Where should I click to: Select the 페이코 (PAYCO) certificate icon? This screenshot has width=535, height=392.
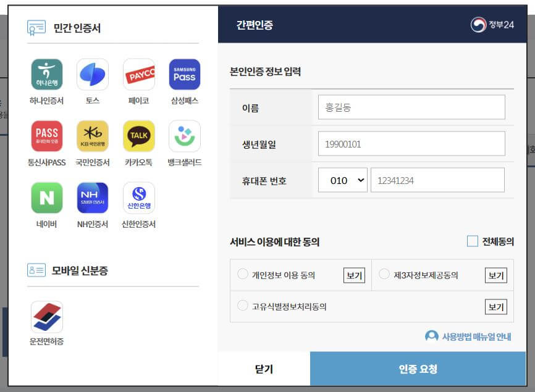point(139,74)
